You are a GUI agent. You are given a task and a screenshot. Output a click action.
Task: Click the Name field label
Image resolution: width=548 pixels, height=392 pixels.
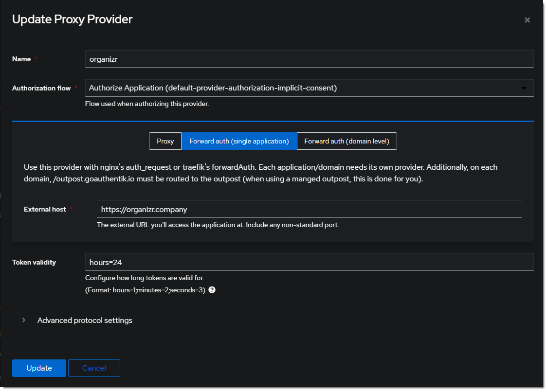click(x=21, y=59)
